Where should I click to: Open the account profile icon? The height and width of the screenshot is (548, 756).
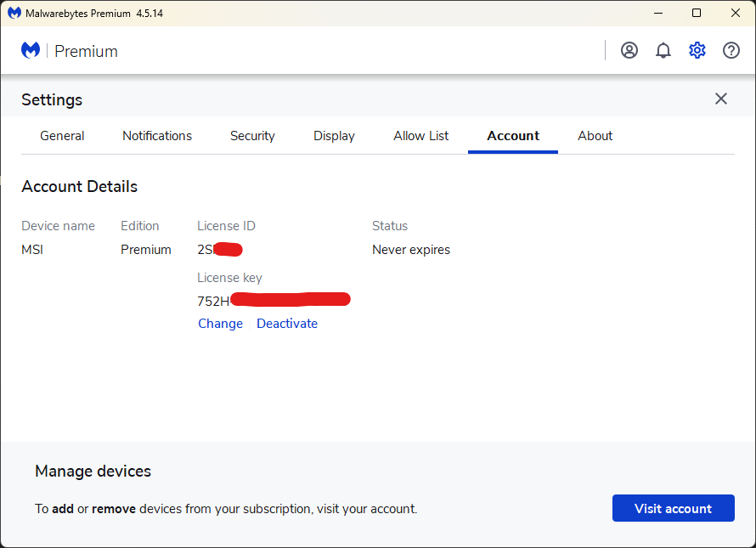[629, 50]
